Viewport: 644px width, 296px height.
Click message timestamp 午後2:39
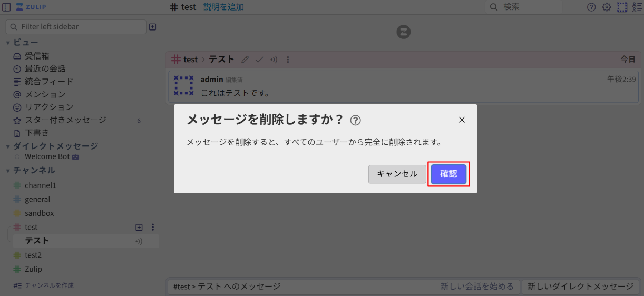621,80
